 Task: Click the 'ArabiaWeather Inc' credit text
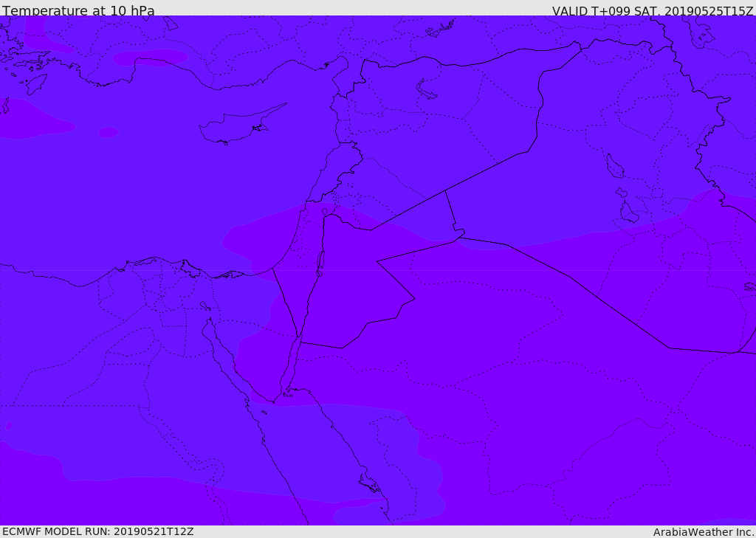(704, 532)
